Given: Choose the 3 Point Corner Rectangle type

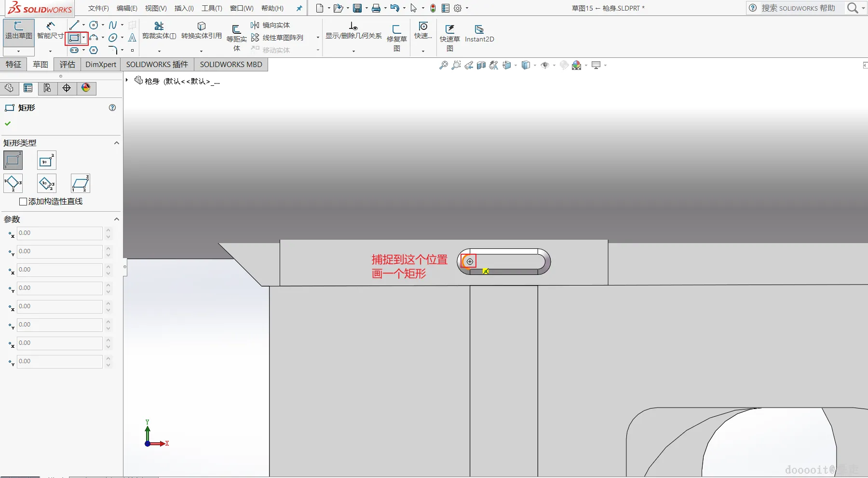Looking at the screenshot, I should [13, 183].
